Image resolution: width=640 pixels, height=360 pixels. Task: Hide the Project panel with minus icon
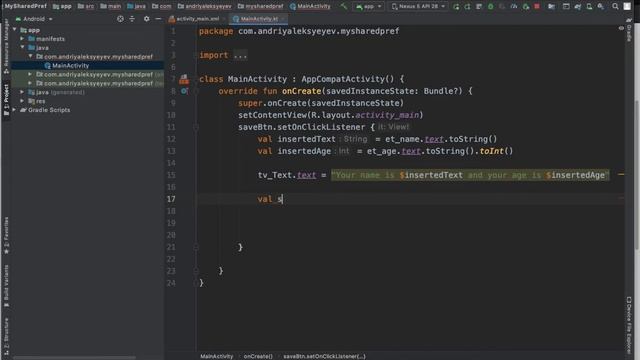158,19
